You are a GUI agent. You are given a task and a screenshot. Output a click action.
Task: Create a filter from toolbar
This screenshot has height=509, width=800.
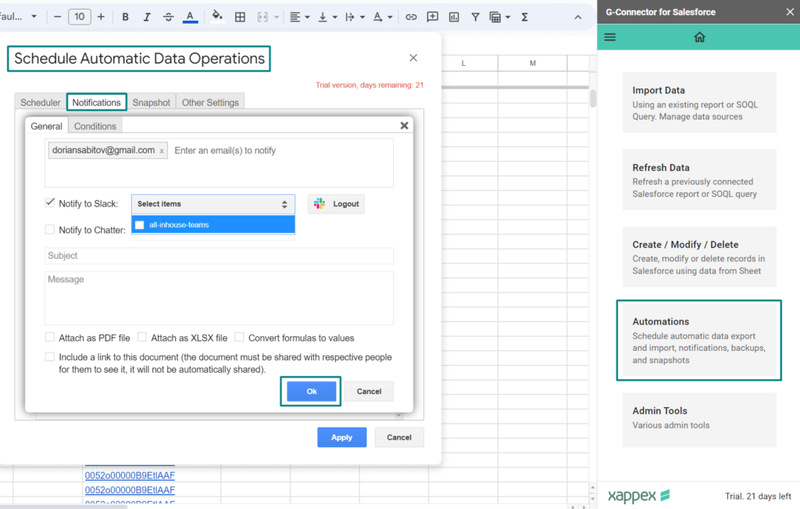coord(476,17)
